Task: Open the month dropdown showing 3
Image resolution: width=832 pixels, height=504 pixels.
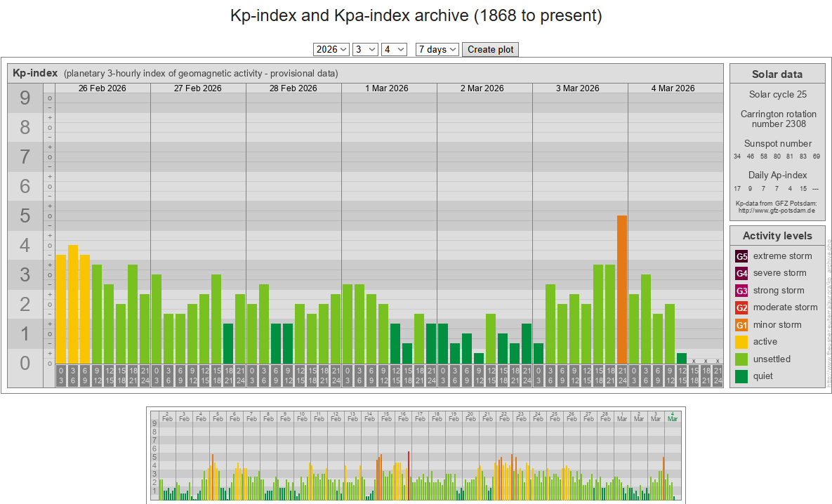Action: click(365, 49)
